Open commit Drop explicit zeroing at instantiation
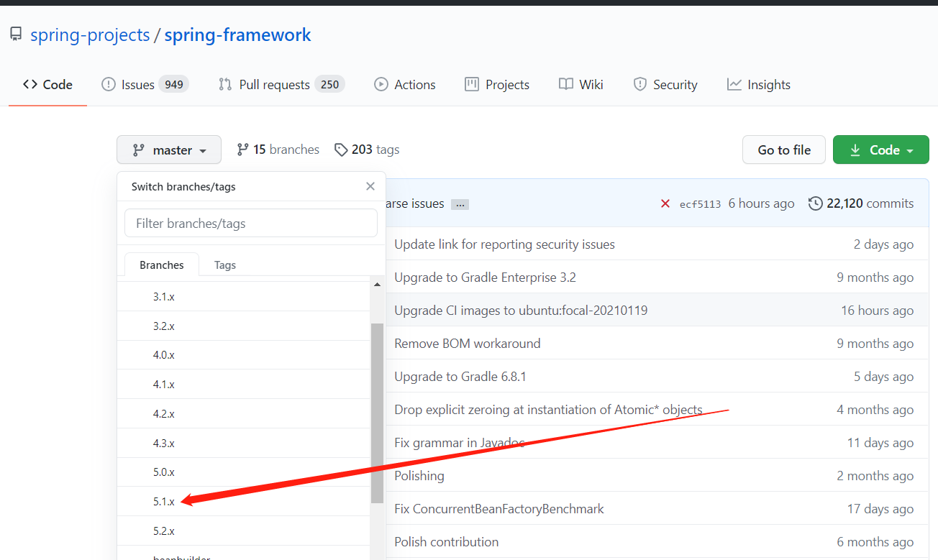Viewport: 938px width, 560px height. 548,410
